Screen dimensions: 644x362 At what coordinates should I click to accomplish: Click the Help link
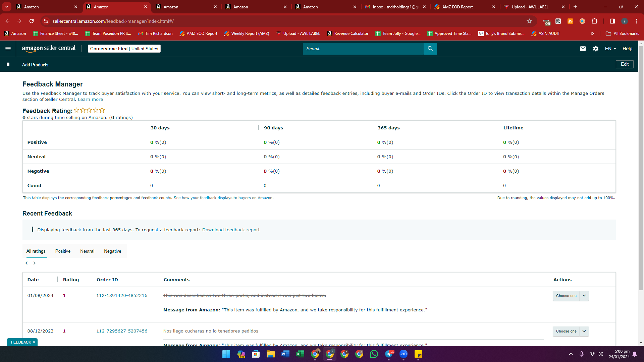(627, 49)
